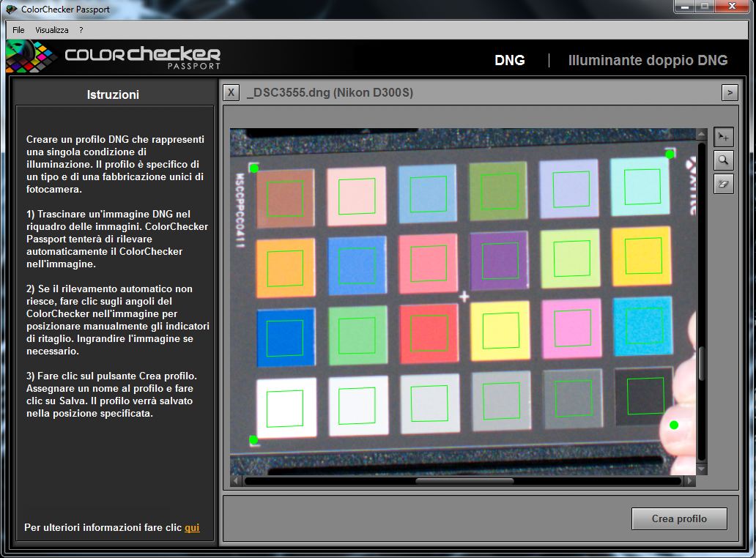Viewport: 756px width, 558px height.
Task: Click the green patch in third row
Action: tap(357, 335)
